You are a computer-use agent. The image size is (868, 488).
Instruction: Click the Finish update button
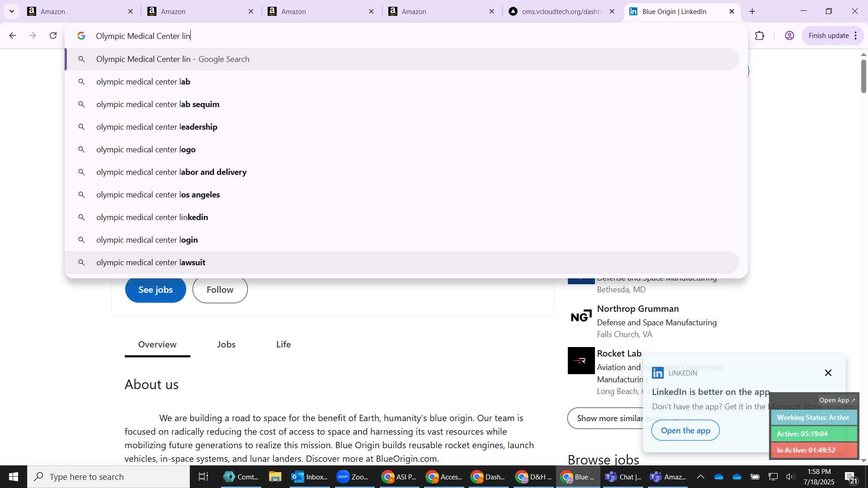pyautogui.click(x=828, y=36)
